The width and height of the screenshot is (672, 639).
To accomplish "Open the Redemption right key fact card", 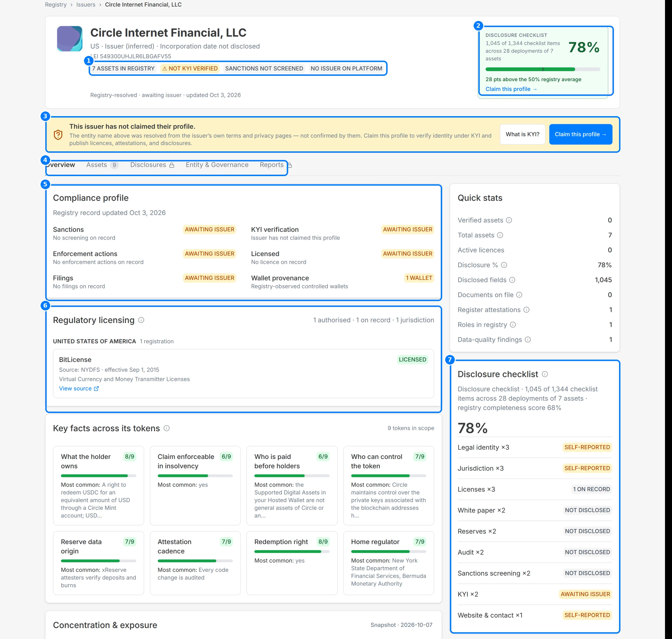I will coord(292,563).
